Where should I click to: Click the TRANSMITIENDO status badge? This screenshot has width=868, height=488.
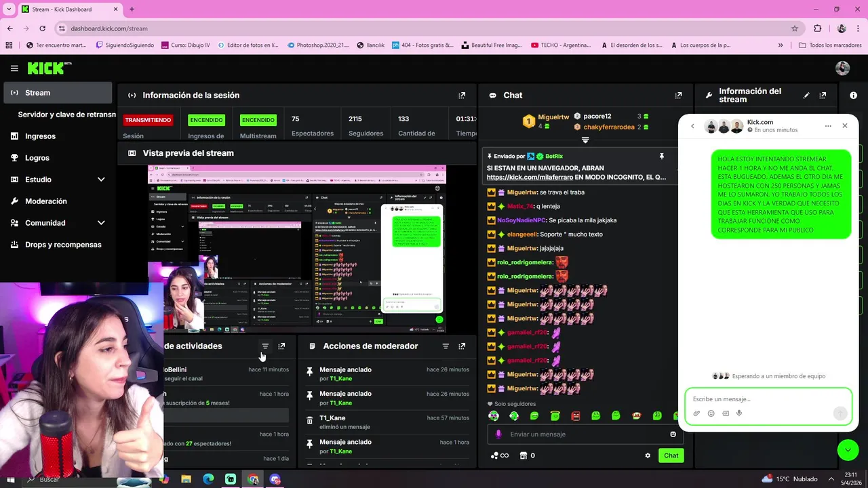(148, 120)
